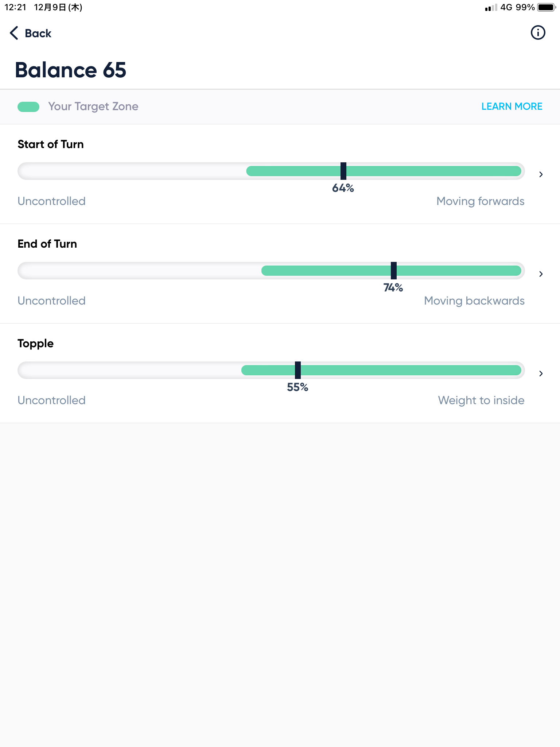Open the LEARN MORE link
Screen dimensions: 560x747
click(512, 107)
